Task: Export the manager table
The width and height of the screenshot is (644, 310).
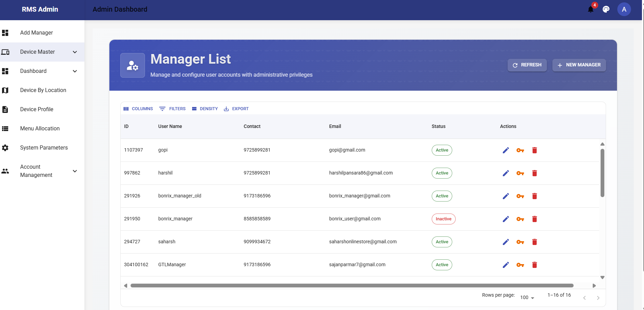Action: coord(236,109)
